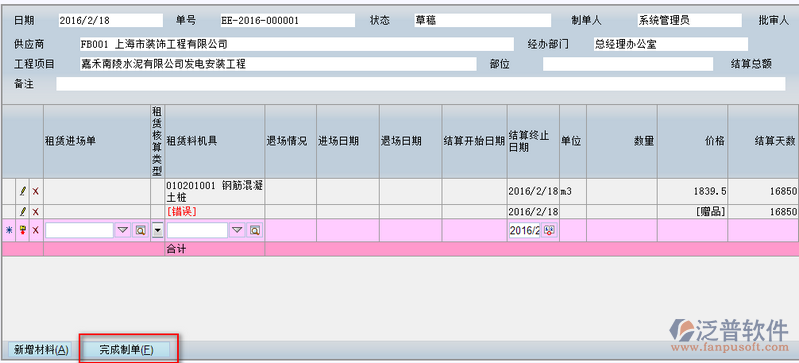This screenshot has height=363, width=799.
Task: Click the 结算开始日期 column header
Action: [x=474, y=141]
